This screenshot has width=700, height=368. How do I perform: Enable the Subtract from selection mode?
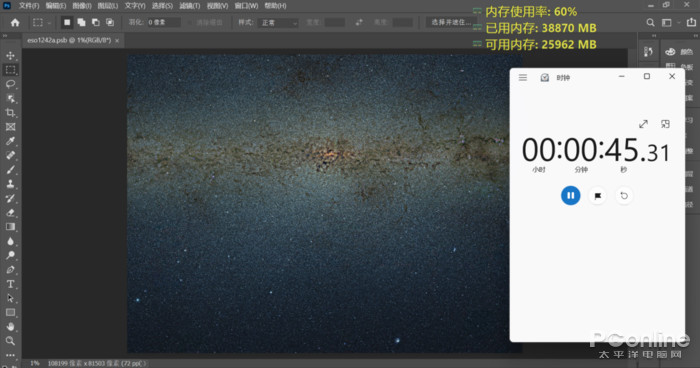point(96,22)
